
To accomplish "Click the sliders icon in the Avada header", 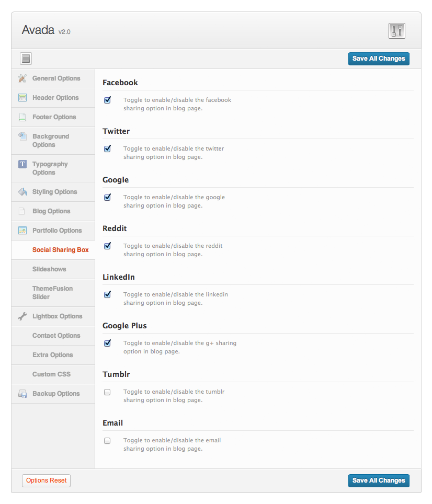I will (397, 31).
